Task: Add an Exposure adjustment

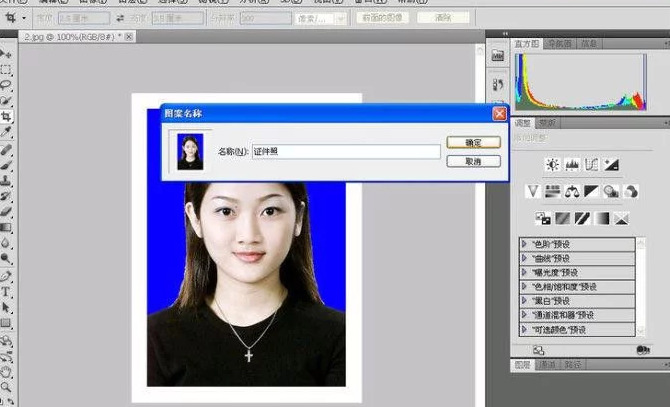Action: [x=611, y=164]
